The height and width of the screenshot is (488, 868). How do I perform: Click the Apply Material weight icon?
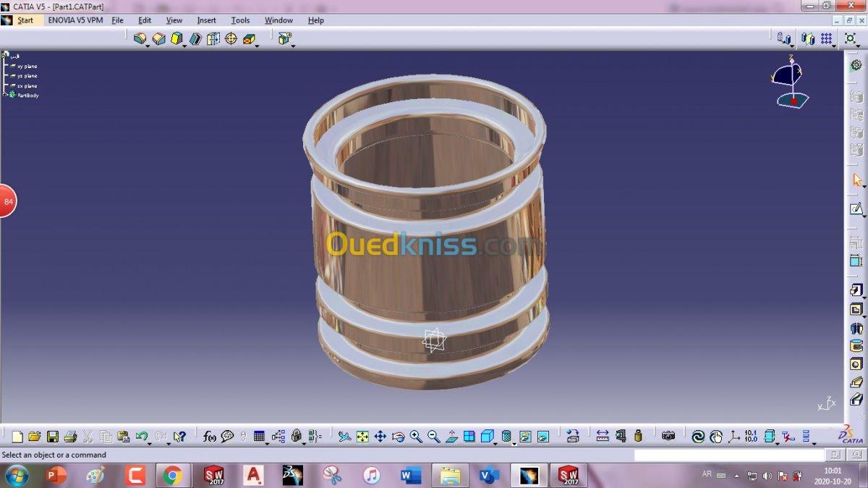point(638,437)
